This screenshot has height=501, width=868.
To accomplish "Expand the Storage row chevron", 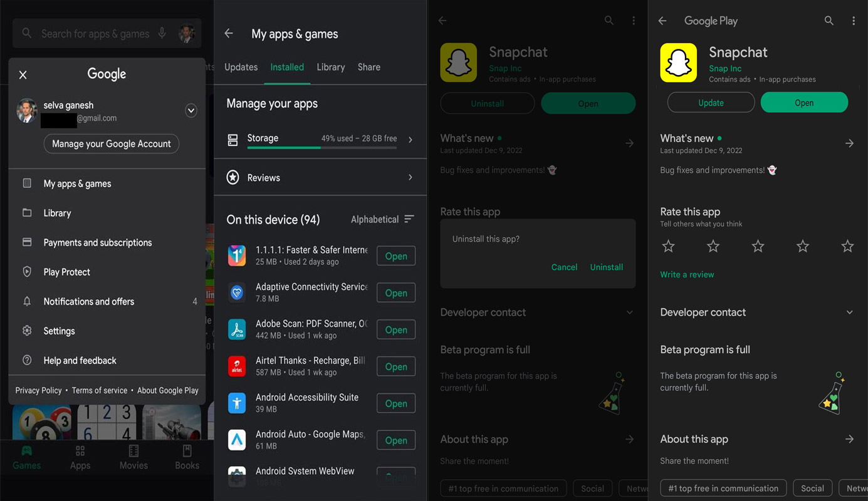I will click(410, 140).
